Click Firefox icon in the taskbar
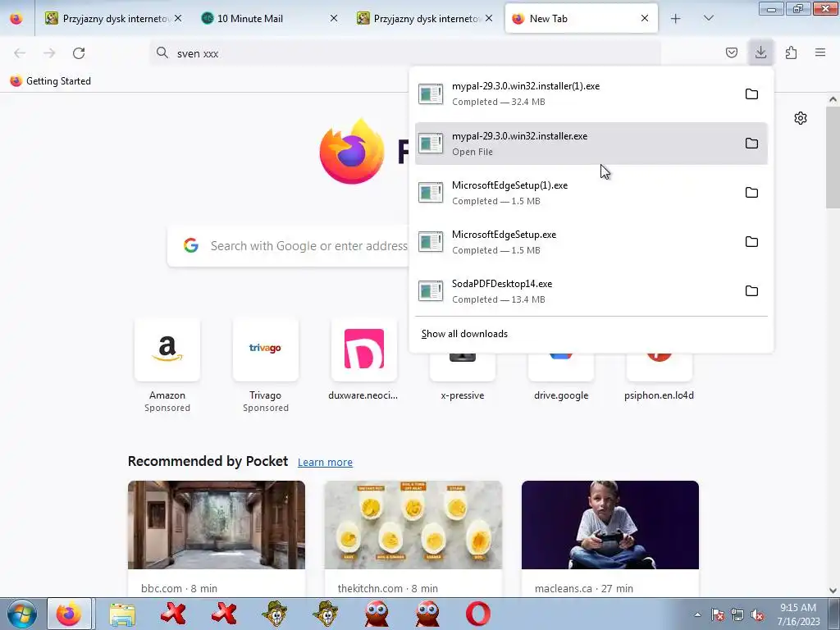 click(x=70, y=614)
